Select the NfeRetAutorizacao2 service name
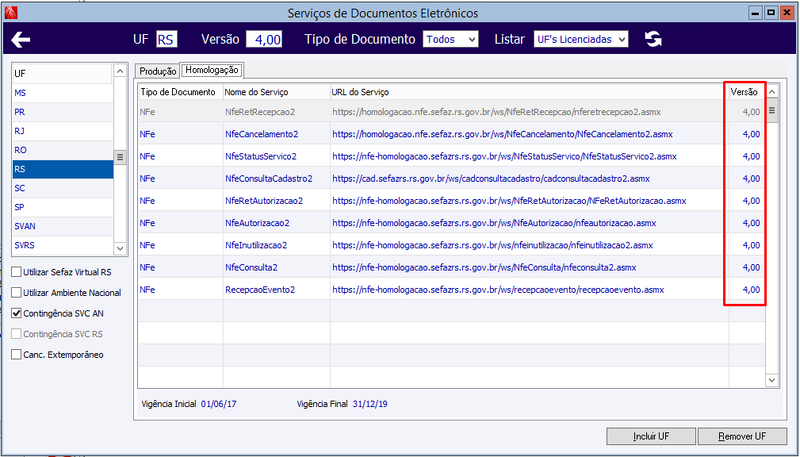The image size is (800, 457). click(x=264, y=201)
